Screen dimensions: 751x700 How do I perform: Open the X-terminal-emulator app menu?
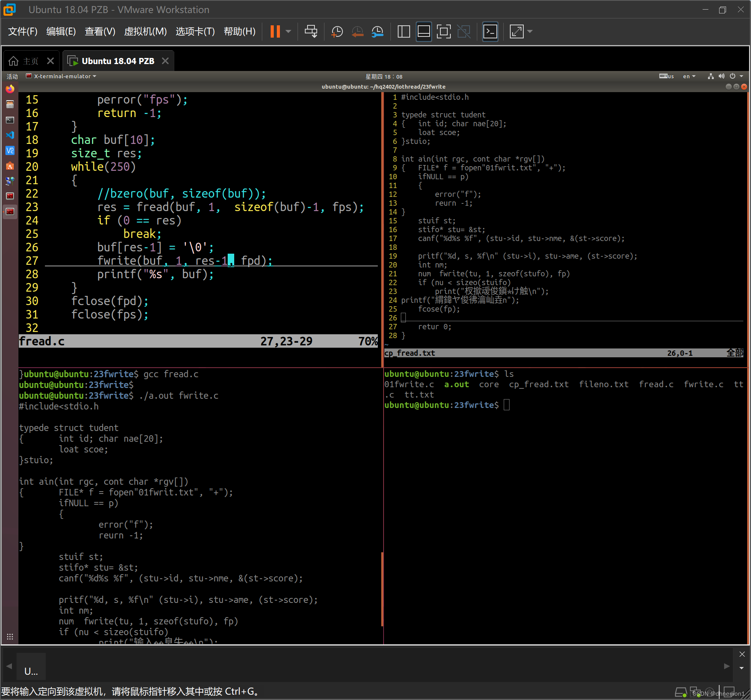point(61,76)
